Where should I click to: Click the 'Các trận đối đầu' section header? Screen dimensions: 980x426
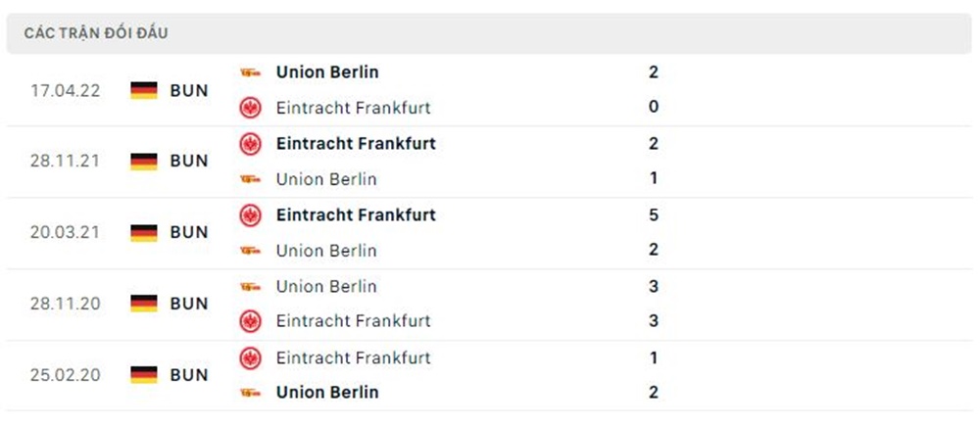pos(97,33)
